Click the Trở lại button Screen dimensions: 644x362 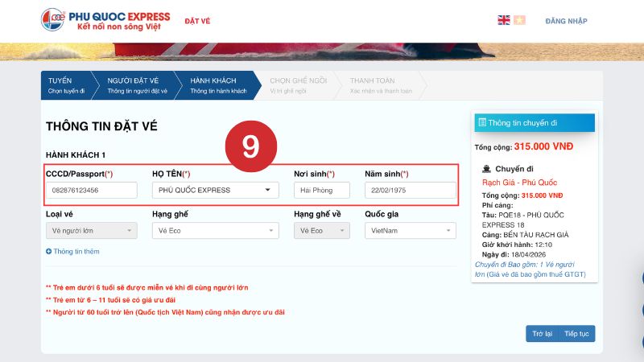542,334
